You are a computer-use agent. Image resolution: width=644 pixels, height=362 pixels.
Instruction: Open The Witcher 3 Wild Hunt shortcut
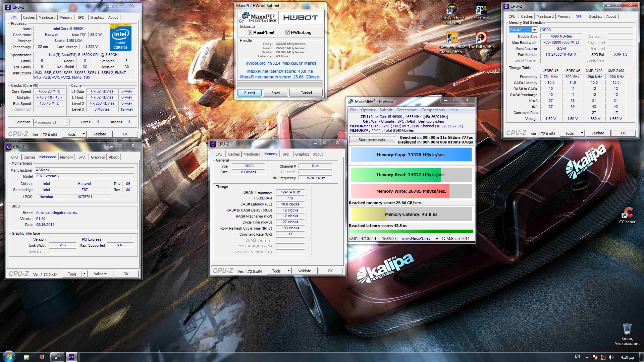coord(452,13)
